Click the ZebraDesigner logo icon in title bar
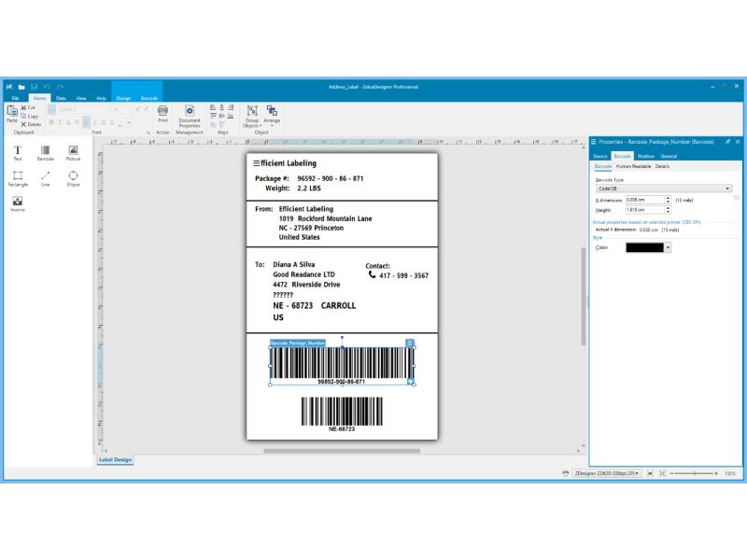Image resolution: width=747 pixels, height=560 pixels. coord(9,87)
